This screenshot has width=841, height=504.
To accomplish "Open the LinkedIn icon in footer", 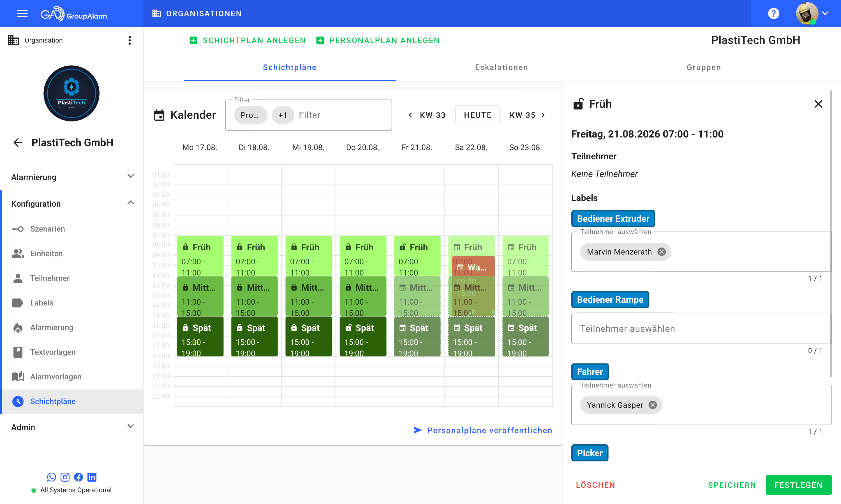I will tap(92, 477).
